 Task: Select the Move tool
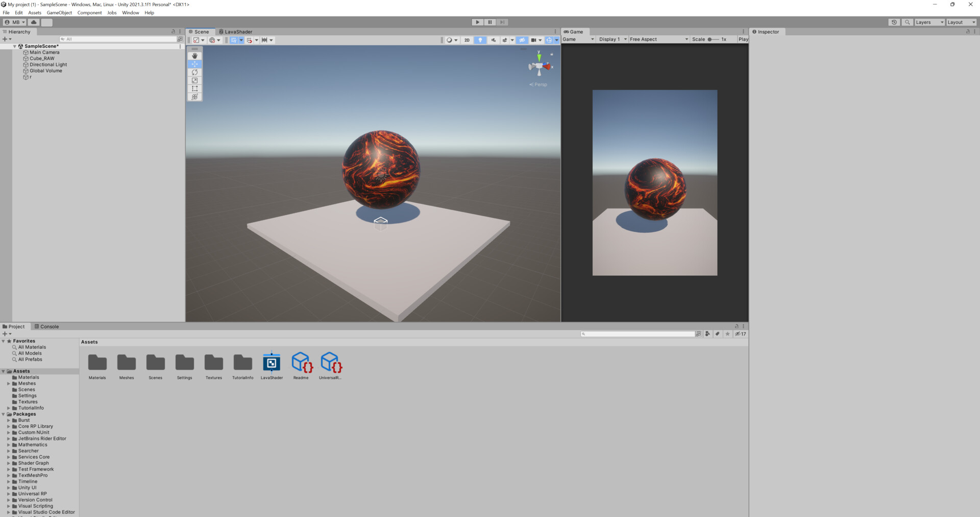pyautogui.click(x=194, y=64)
